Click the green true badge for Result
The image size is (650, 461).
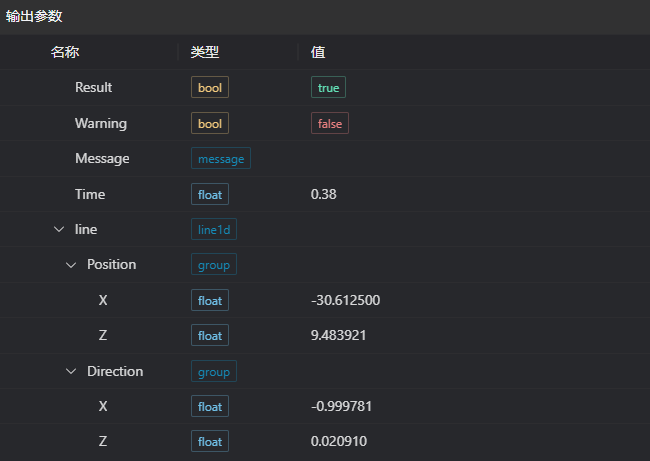tap(328, 88)
